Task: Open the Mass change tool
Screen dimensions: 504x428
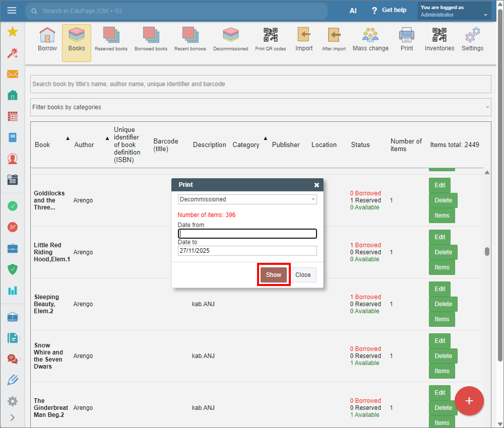Action: coord(370,39)
